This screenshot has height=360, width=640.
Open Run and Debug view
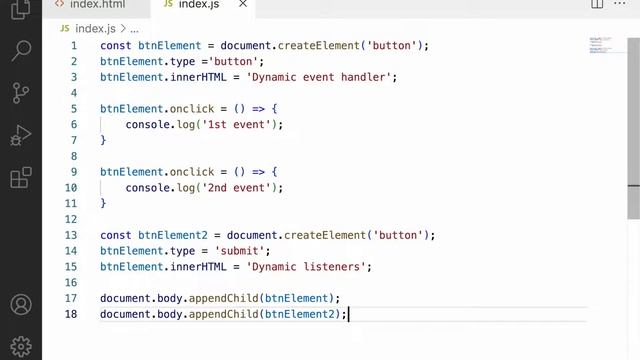(x=20, y=136)
